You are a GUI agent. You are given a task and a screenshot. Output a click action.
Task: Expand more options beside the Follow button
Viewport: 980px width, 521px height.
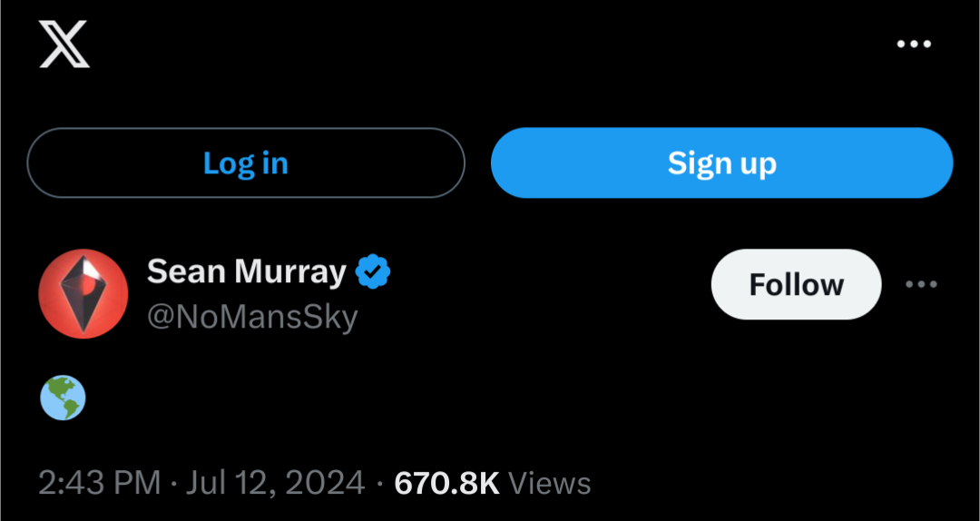click(921, 285)
